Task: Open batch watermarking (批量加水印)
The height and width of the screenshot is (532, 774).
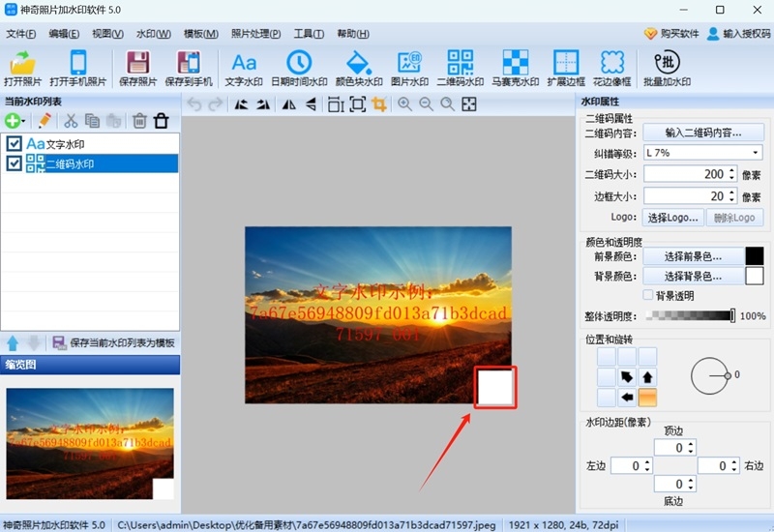Action: click(667, 69)
